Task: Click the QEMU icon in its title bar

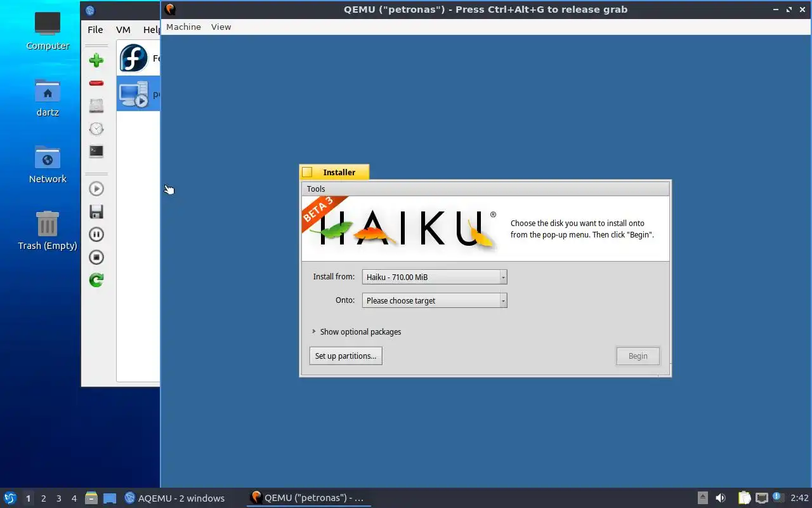Action: coord(170,10)
